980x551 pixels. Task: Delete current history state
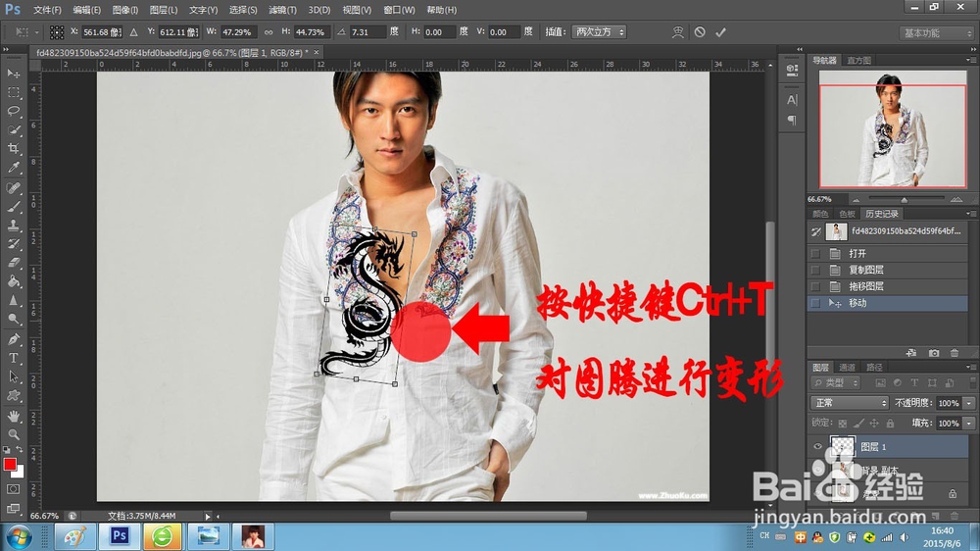[x=955, y=353]
